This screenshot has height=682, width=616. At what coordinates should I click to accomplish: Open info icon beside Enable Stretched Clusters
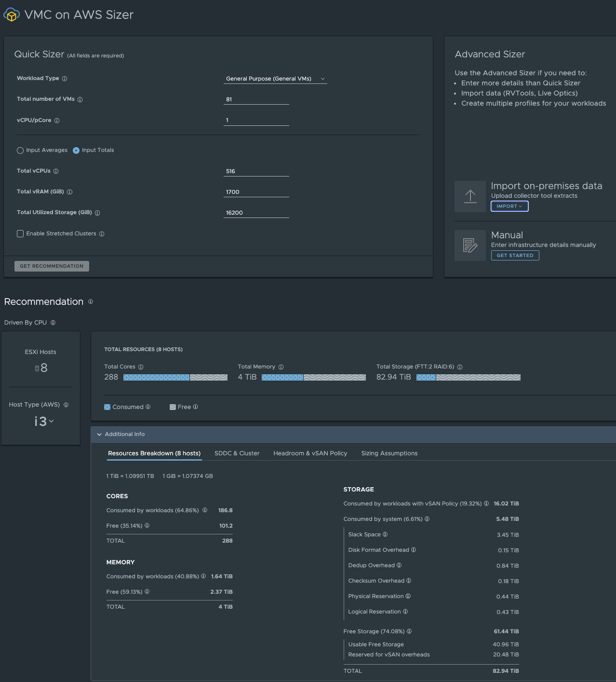point(102,234)
